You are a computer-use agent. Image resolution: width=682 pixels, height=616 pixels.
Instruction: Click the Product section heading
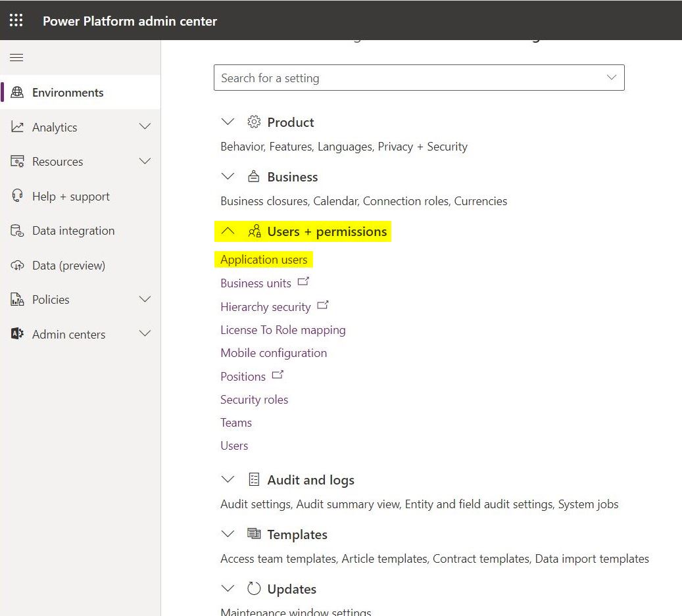pyautogui.click(x=291, y=122)
